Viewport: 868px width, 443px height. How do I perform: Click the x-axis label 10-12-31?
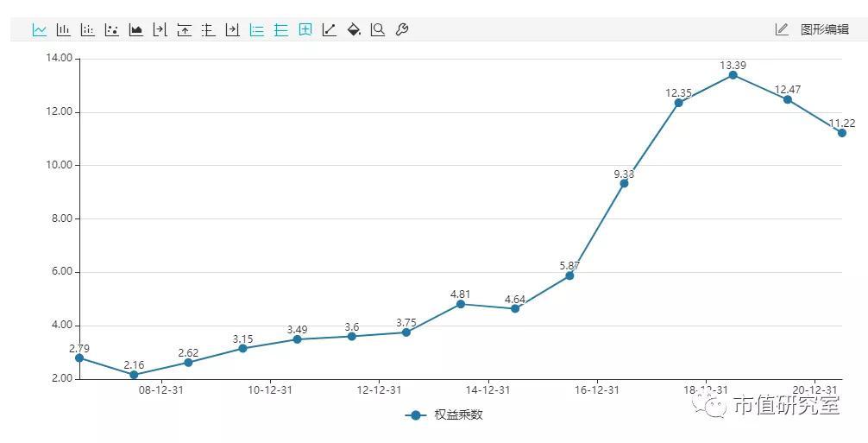point(269,390)
